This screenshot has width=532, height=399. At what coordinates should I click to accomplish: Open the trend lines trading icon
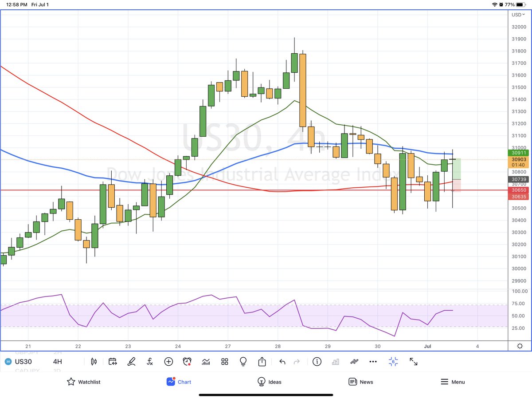tap(354, 362)
